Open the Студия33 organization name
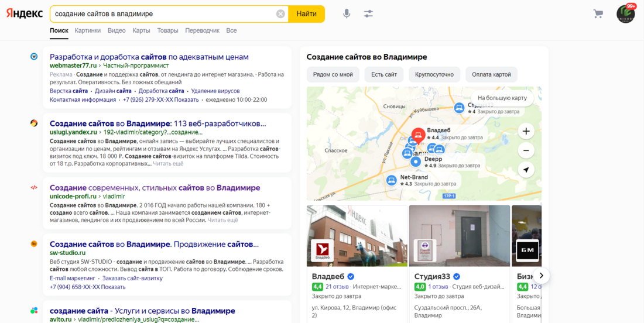The width and height of the screenshot is (644, 323). [433, 276]
